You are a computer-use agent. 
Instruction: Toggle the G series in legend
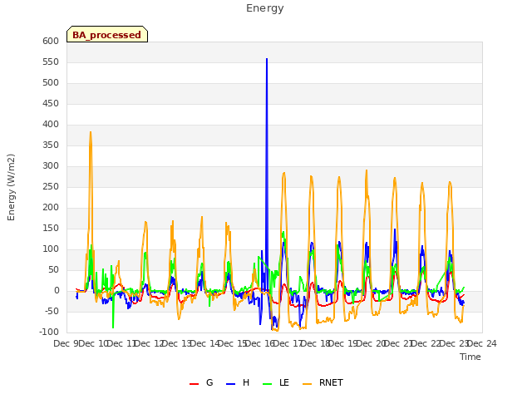pyautogui.click(x=201, y=382)
